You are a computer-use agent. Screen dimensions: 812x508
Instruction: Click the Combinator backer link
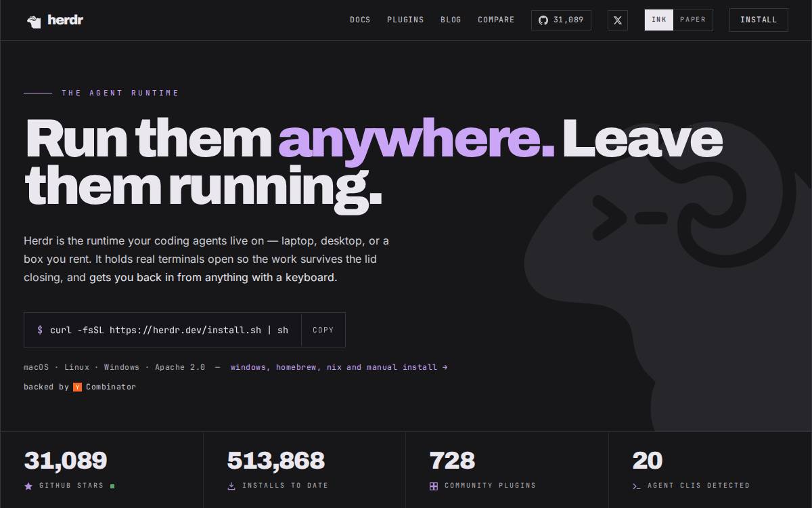[x=111, y=387]
